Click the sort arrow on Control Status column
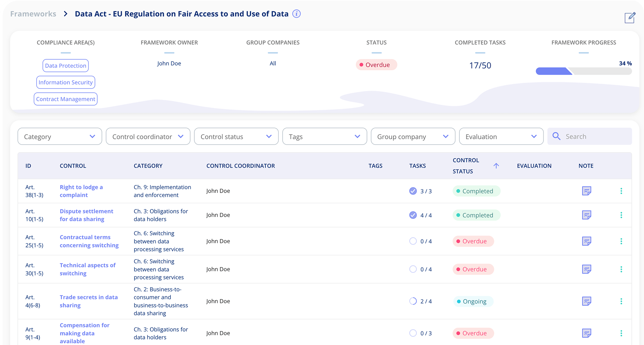 pyautogui.click(x=496, y=166)
